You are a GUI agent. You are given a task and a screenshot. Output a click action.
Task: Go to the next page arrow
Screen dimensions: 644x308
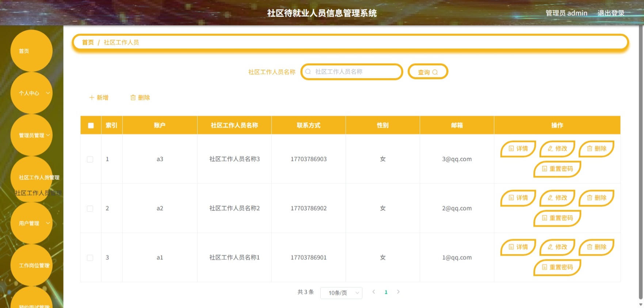coord(398,292)
